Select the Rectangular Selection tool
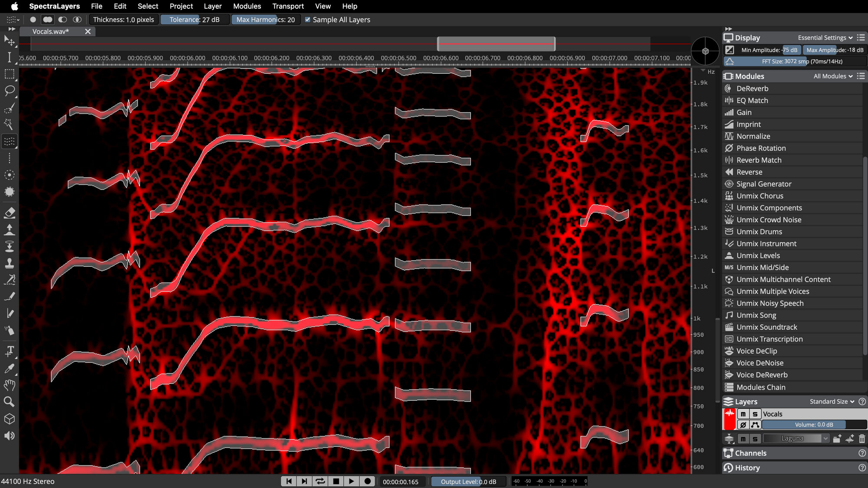The height and width of the screenshot is (488, 868). point(9,74)
